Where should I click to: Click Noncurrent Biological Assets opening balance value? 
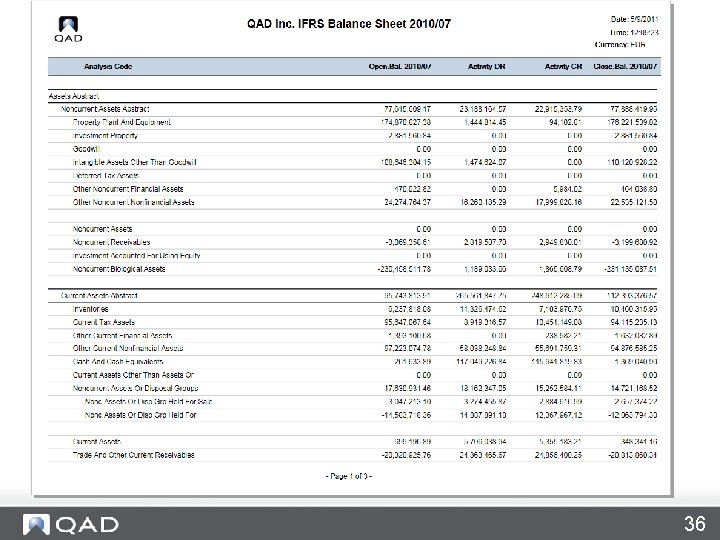click(405, 269)
